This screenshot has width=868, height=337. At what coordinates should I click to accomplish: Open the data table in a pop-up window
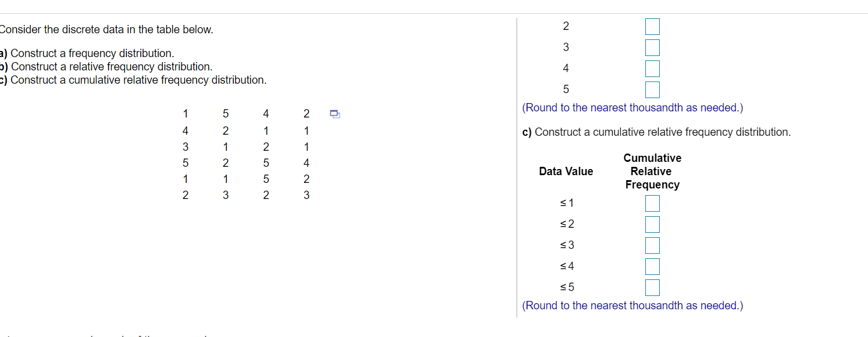(x=335, y=113)
